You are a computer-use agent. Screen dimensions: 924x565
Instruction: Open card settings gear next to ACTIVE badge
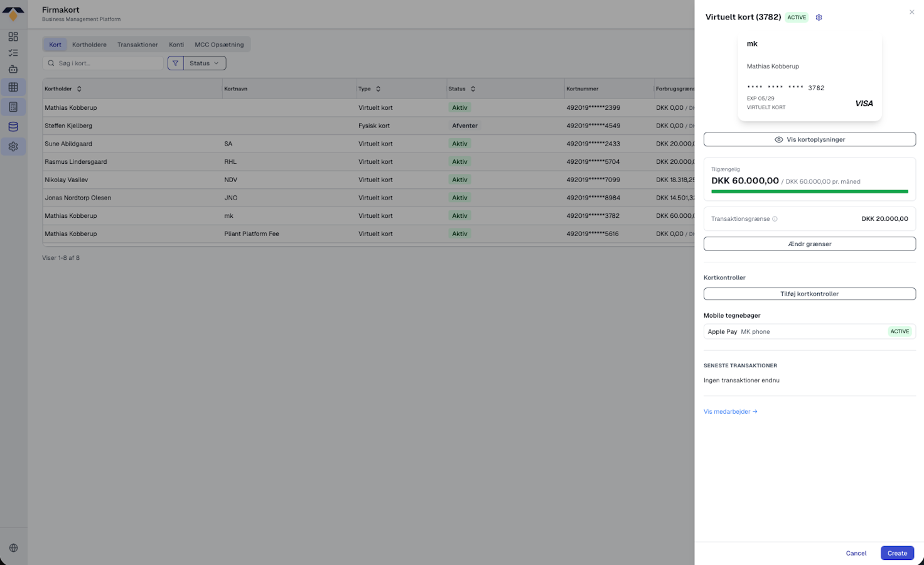coord(819,18)
